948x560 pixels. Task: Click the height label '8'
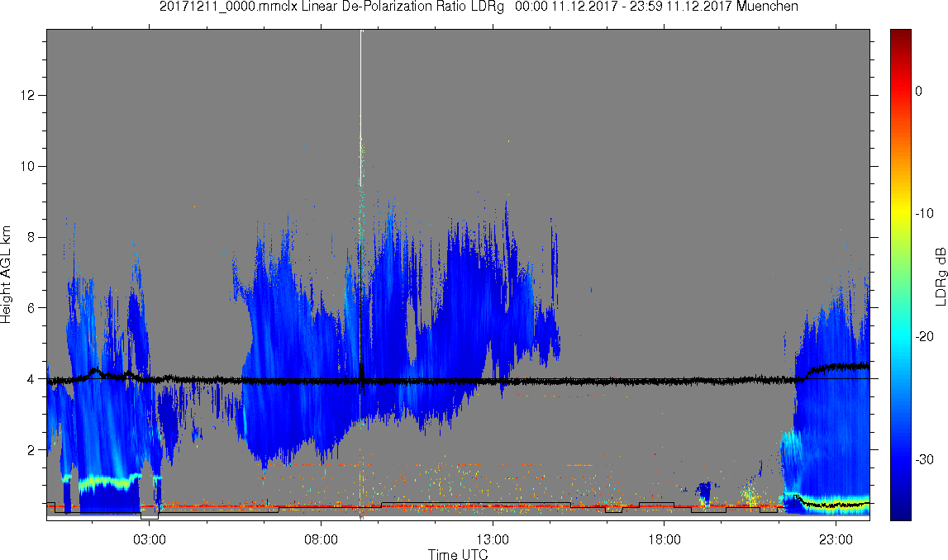[31, 237]
